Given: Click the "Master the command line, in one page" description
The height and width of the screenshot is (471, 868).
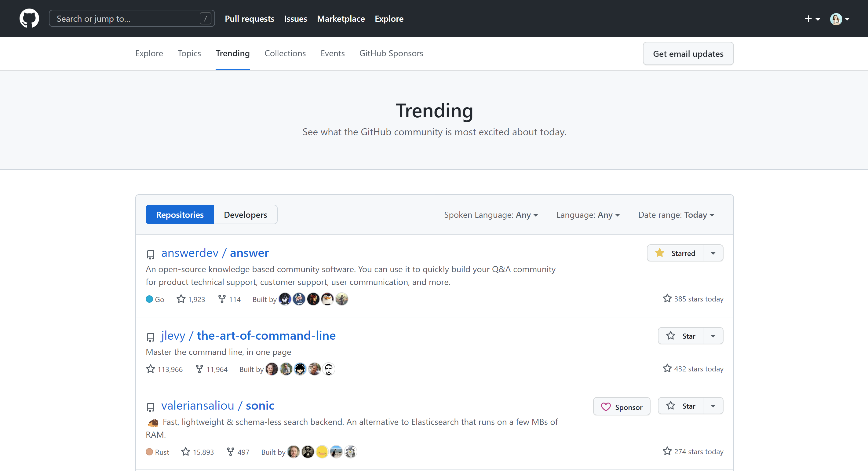Looking at the screenshot, I should [x=218, y=352].
